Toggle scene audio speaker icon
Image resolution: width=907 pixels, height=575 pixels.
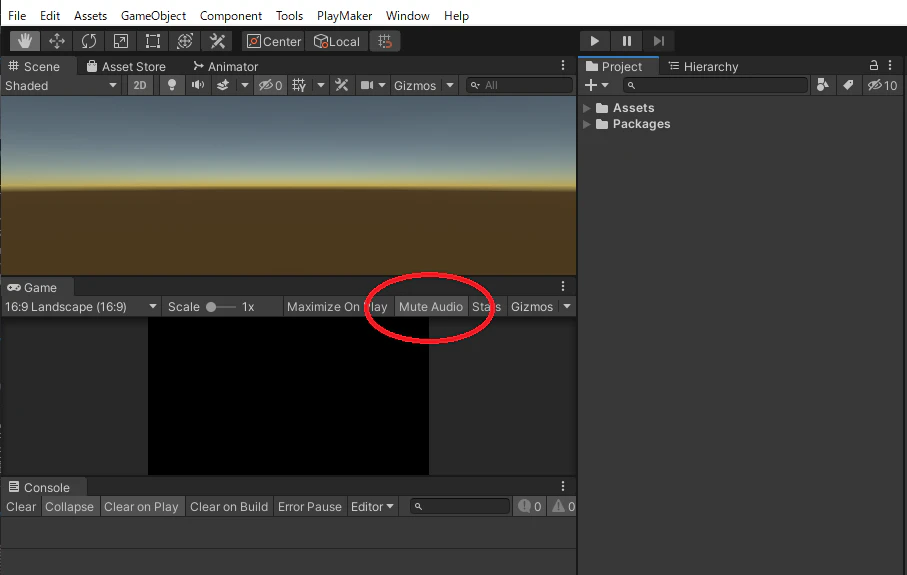(198, 86)
